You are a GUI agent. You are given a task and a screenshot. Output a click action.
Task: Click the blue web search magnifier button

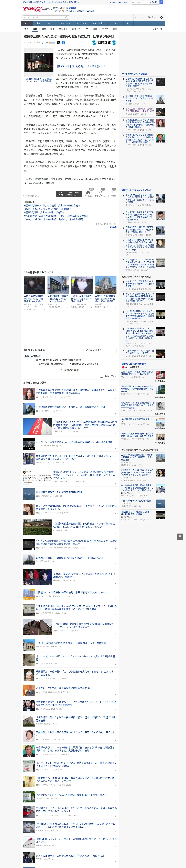coord(161,2)
